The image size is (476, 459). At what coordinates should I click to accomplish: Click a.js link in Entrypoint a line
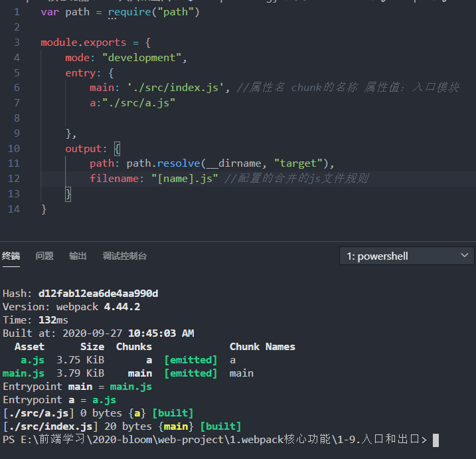[x=104, y=400]
